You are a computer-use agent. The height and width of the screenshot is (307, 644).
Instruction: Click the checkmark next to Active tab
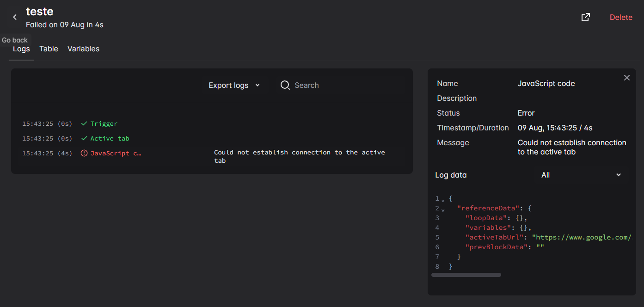click(84, 138)
